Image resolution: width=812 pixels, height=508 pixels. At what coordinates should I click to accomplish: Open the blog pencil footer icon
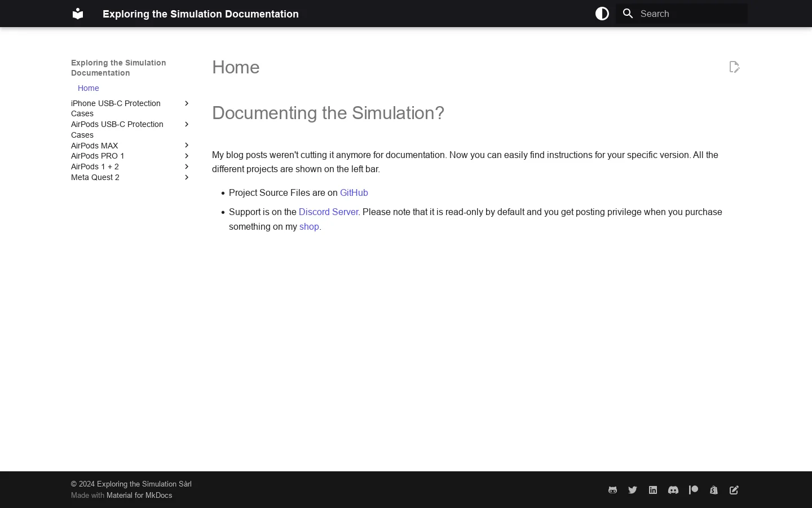coord(734,490)
